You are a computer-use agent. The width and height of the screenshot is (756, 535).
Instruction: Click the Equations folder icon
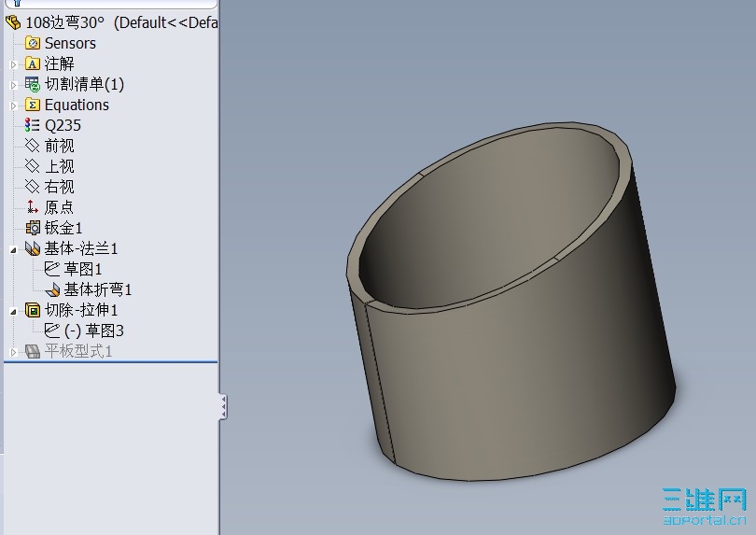coord(33,105)
